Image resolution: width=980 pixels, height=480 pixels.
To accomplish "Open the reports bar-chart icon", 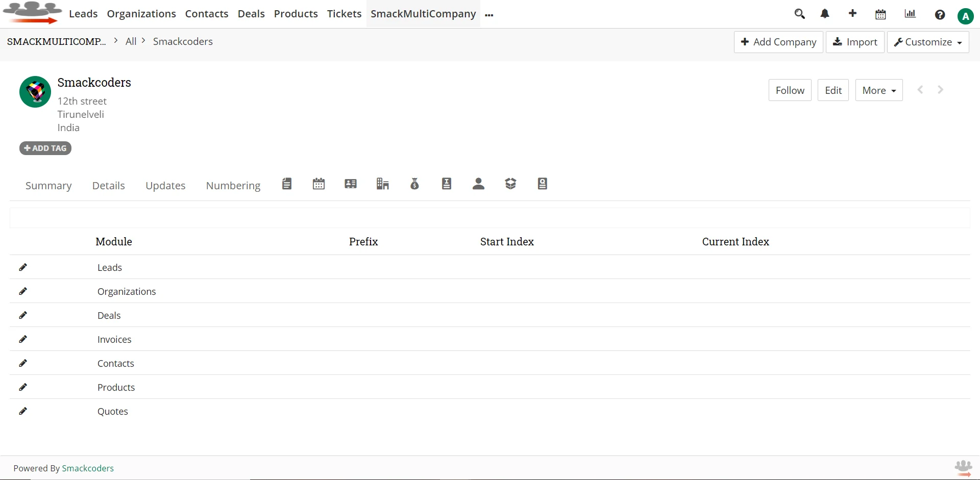I will click(910, 14).
